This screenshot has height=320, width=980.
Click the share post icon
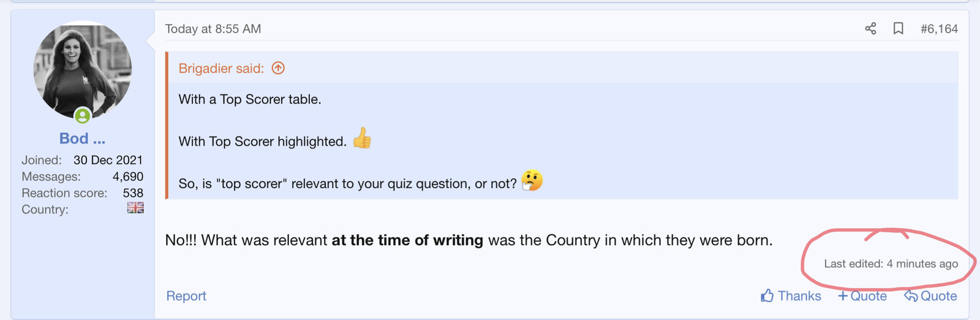[870, 29]
